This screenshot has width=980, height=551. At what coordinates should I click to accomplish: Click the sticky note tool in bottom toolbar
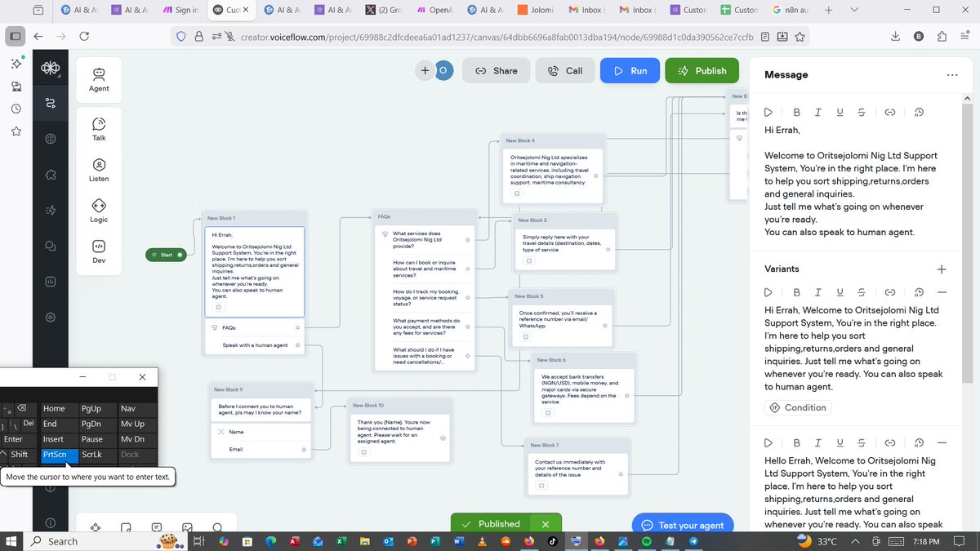(126, 528)
